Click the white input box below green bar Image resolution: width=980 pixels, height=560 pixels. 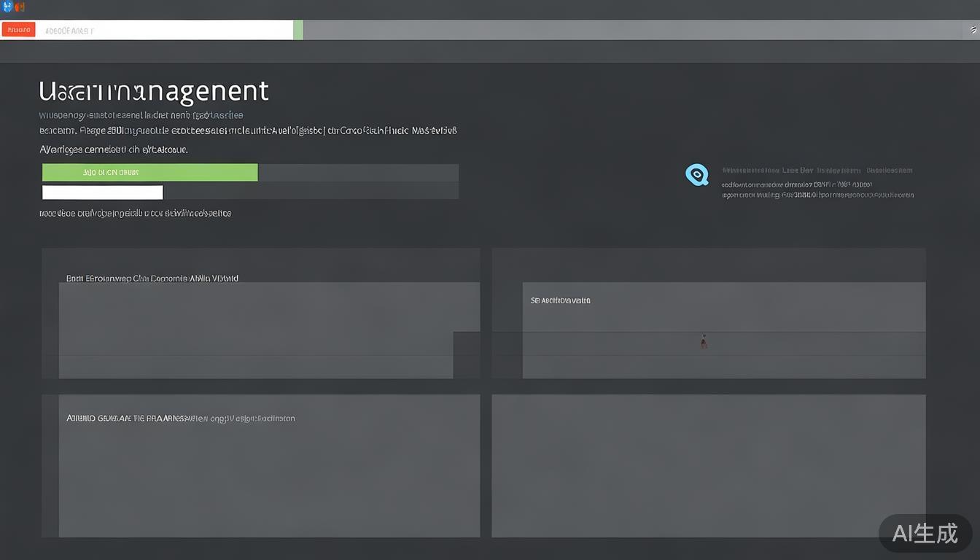coord(102,192)
